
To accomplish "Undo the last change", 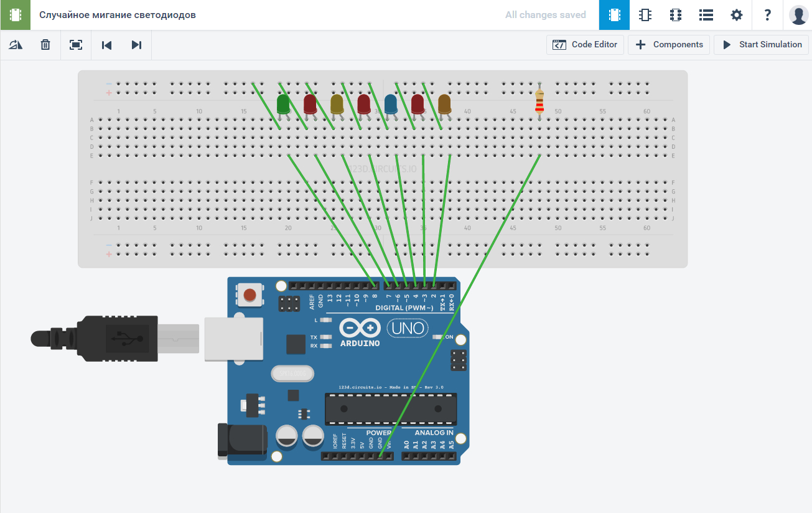I will click(106, 44).
